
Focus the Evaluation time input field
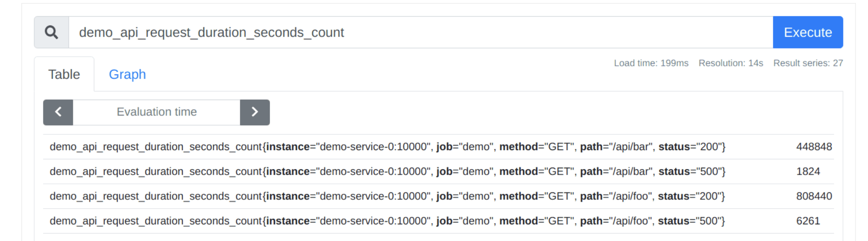156,112
